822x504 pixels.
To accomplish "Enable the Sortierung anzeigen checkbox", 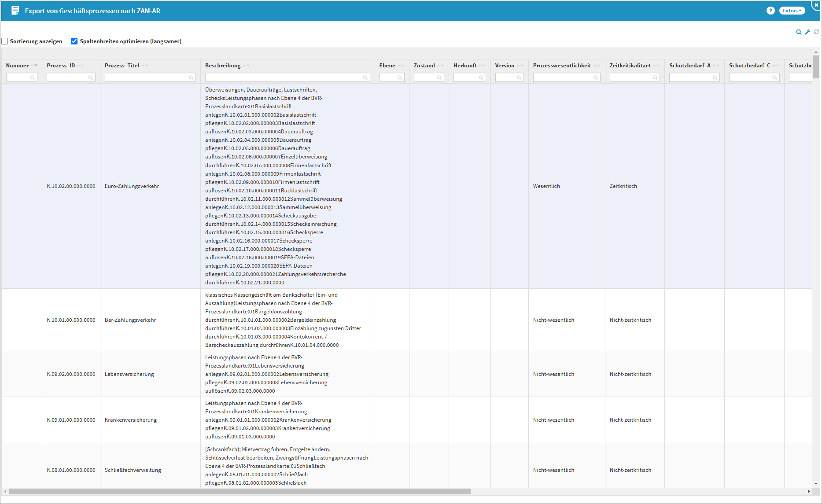I will 5,41.
